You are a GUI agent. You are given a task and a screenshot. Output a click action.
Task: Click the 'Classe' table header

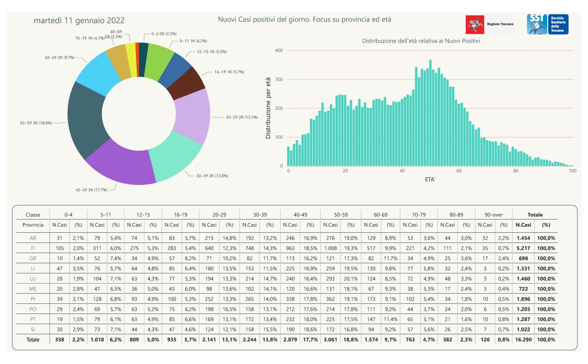(33, 215)
